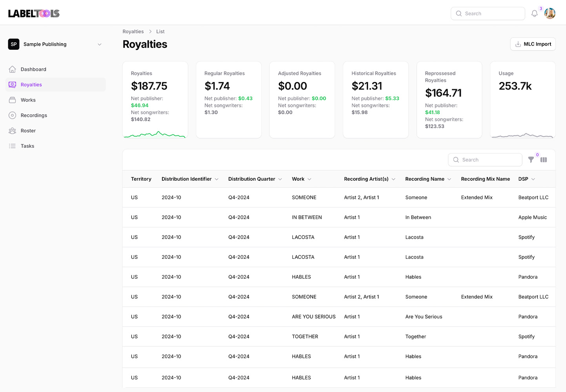Select the Tasks list icon
Viewport: 566px width, 392px height.
(x=12, y=146)
